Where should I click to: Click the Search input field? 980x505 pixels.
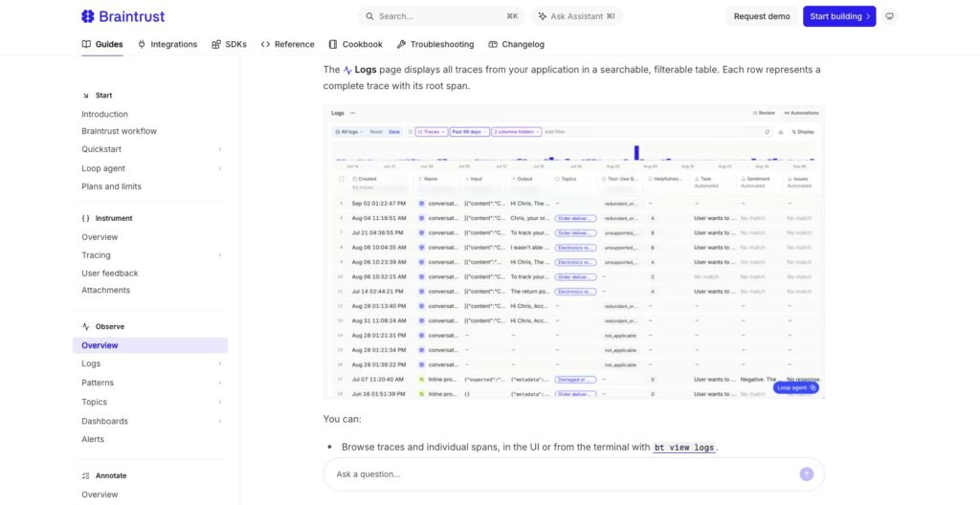pos(441,16)
